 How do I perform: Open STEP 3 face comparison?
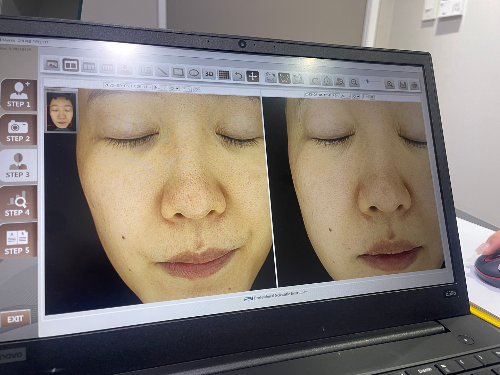click(18, 165)
